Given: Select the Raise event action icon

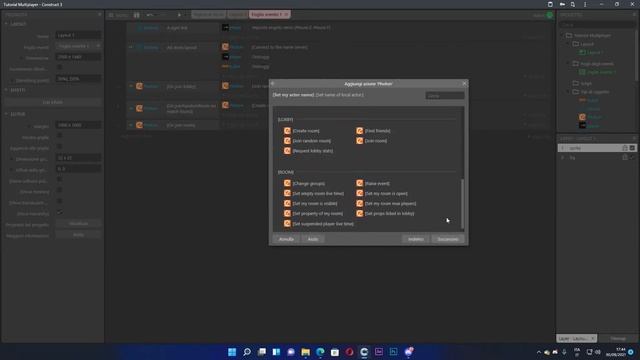Looking at the screenshot, I should pos(360,183).
